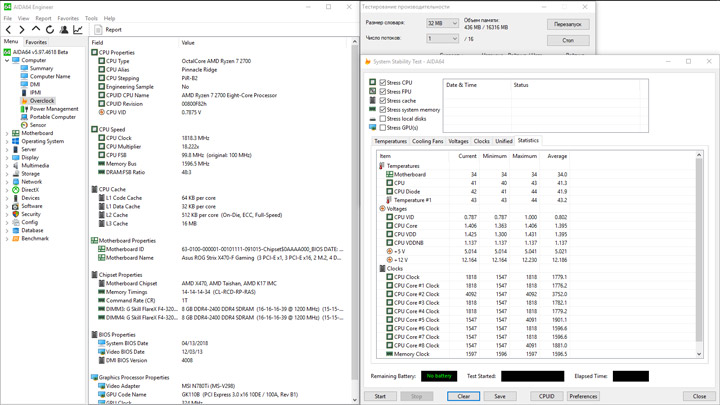Click the Forward arrow in AIDA64 toolbar
The width and height of the screenshot is (720, 405).
(22, 30)
